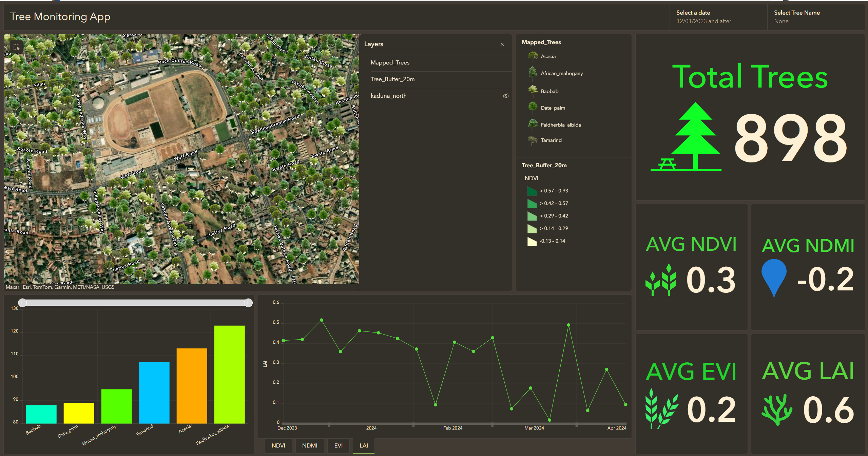Toggle visibility of kaduna_north layer

505,96
